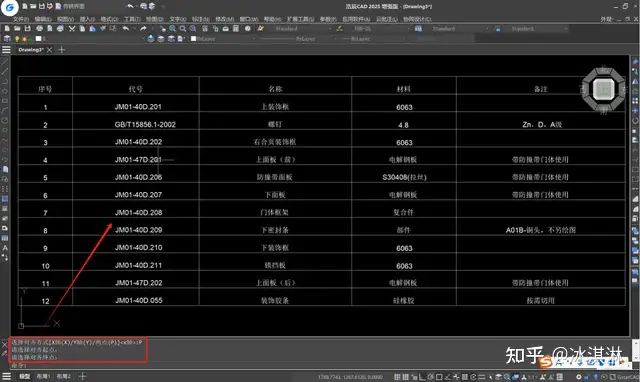The image size is (640, 382).
Task: Click the Layer Properties Manager icon
Action: (7, 39)
